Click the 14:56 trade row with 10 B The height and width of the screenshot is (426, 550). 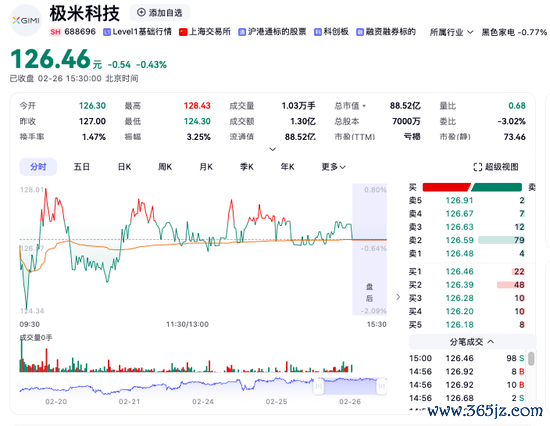[467, 385]
